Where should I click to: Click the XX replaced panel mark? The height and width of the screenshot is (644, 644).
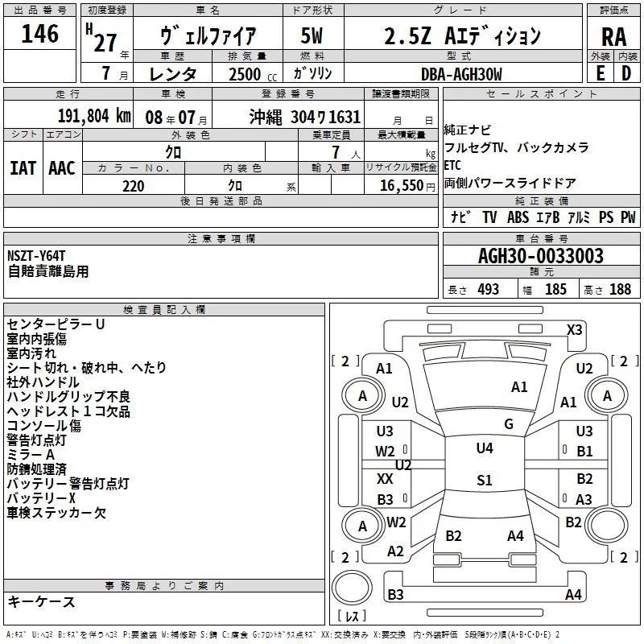[385, 479]
